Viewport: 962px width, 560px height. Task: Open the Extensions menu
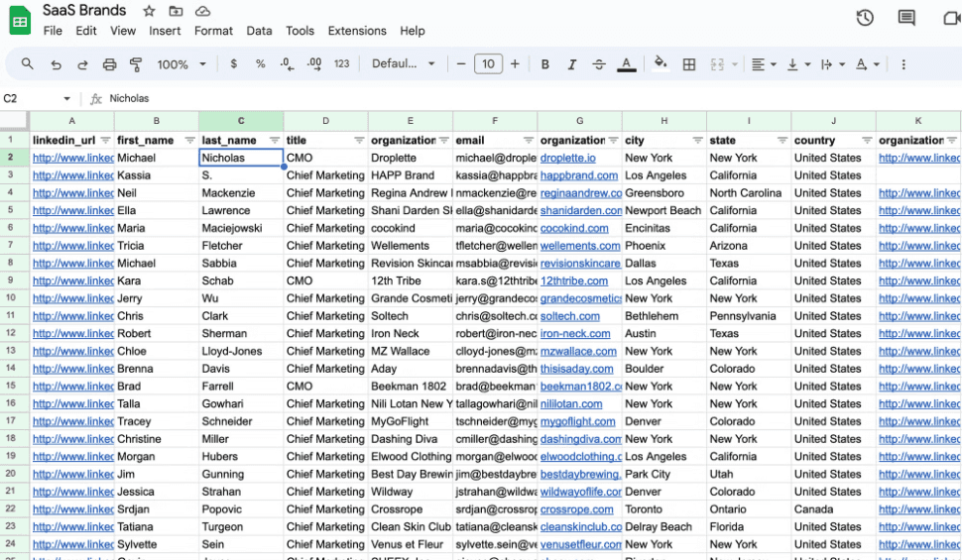click(357, 31)
